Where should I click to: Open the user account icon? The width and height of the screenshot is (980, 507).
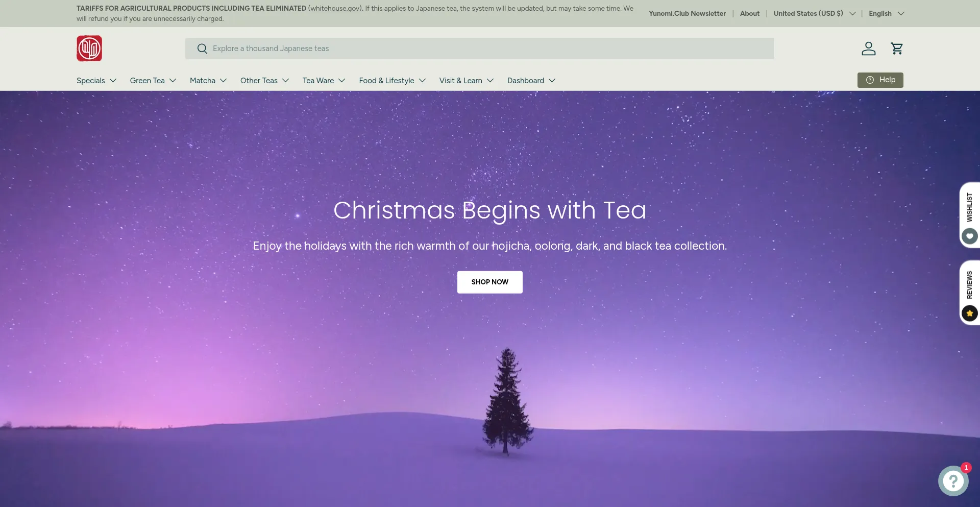click(x=868, y=49)
